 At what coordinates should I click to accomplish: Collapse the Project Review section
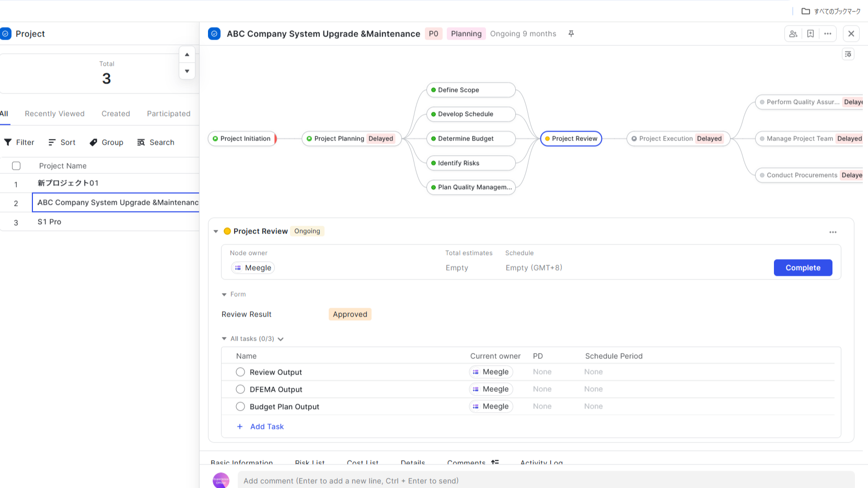coord(216,231)
